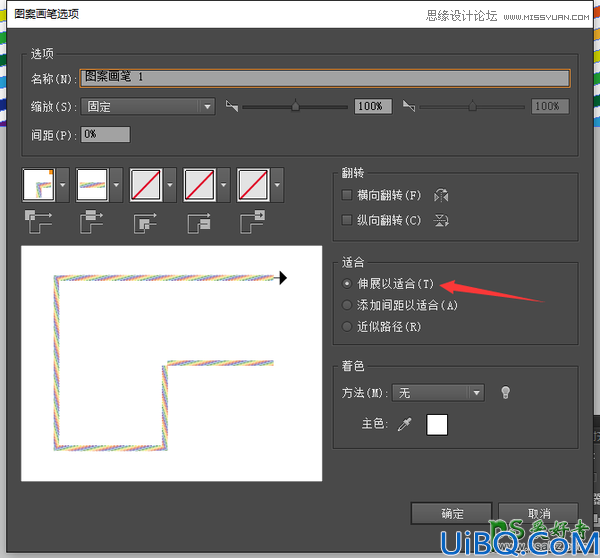Click the 名称(N) name input field

tap(325, 78)
